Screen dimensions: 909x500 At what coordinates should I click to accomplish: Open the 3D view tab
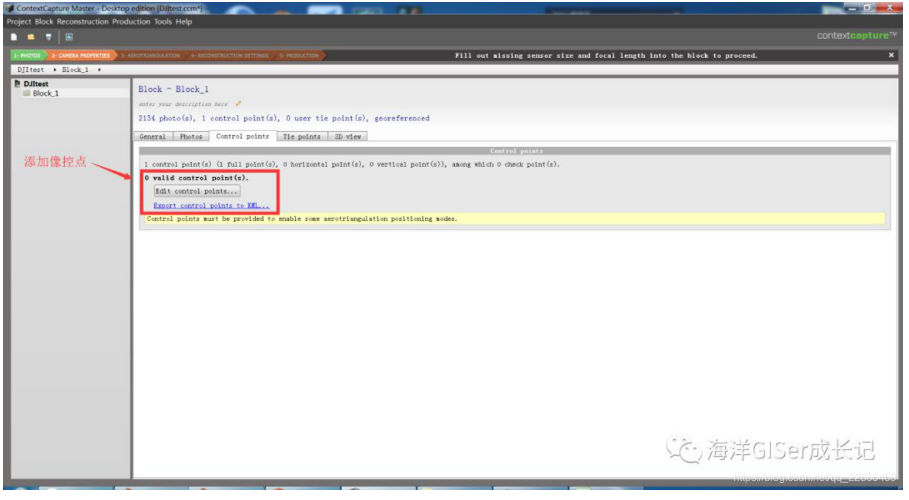348,136
